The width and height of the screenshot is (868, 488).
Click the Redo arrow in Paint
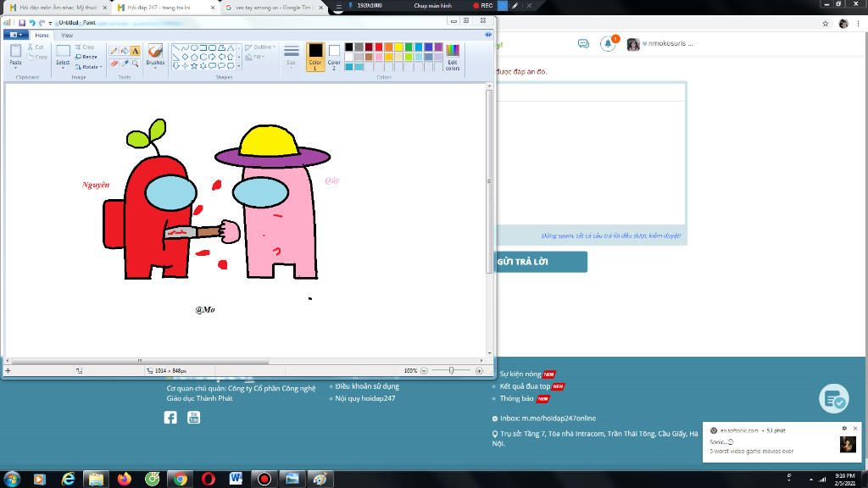click(42, 23)
